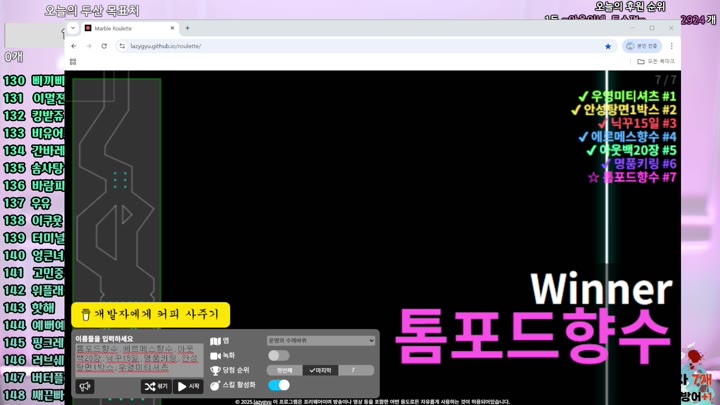Image resolution: width=720 pixels, height=405 pixels.
Task: Click rank entry 에르메스향수 #4
Action: 627,137
